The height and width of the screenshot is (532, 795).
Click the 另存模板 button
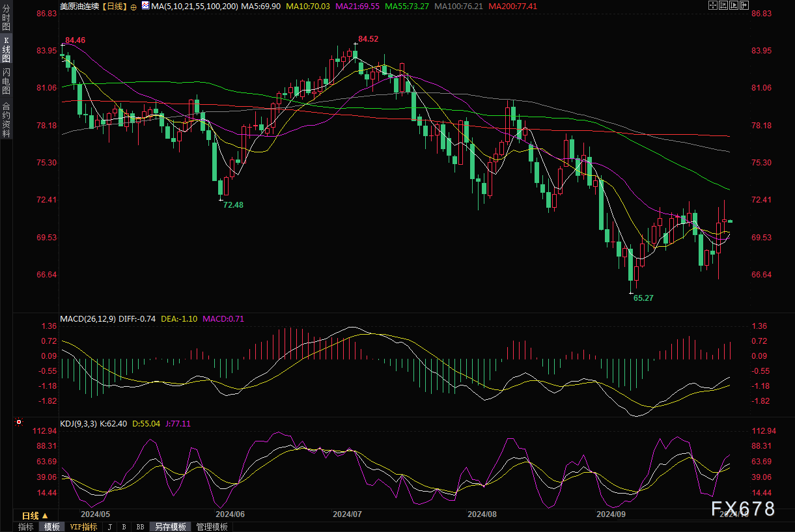pyautogui.click(x=171, y=527)
